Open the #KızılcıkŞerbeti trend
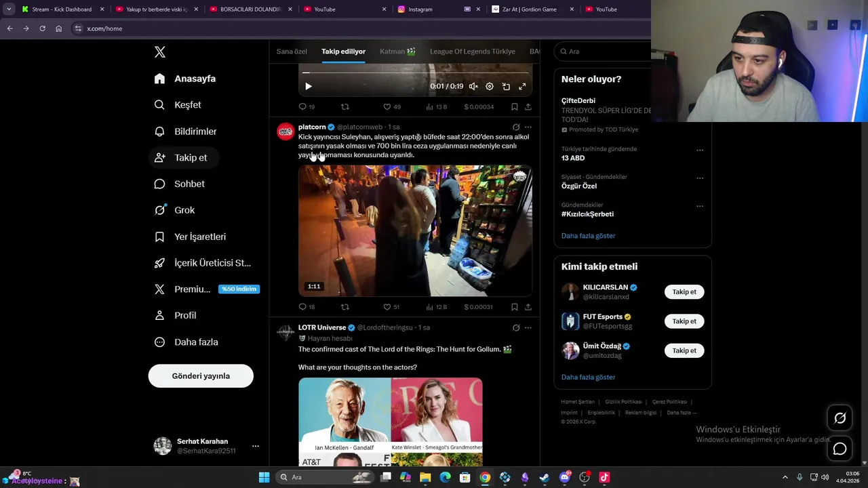Viewport: 868px width, 488px height. [587, 214]
